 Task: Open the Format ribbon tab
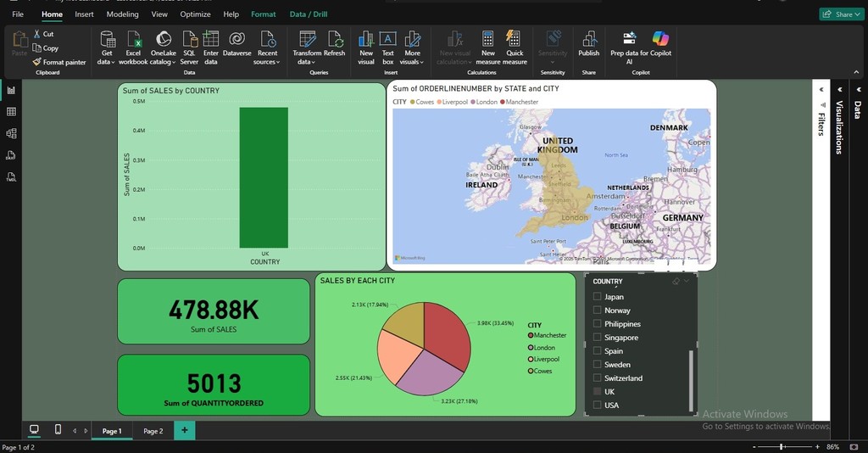tap(264, 14)
